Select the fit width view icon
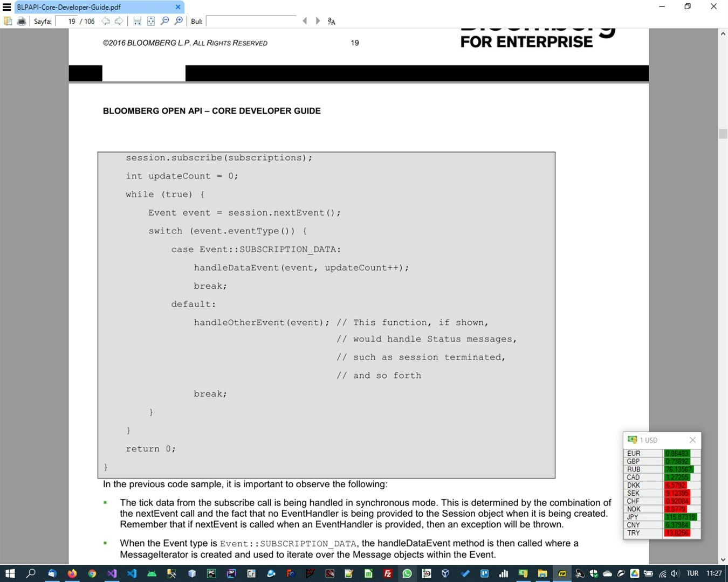 click(x=137, y=21)
